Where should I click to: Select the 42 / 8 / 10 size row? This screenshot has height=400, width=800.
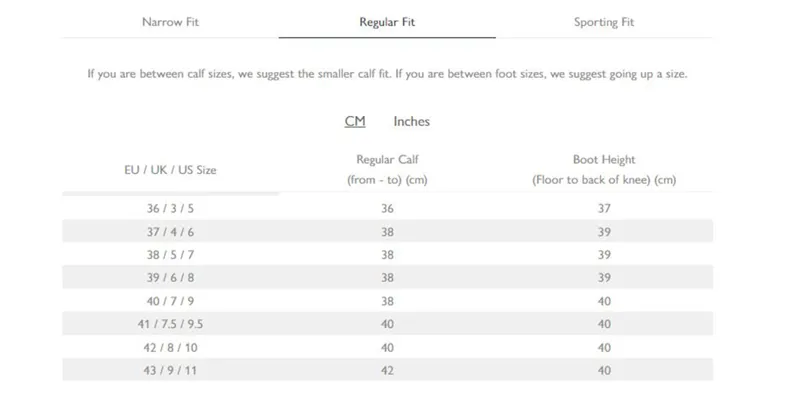[388, 347]
